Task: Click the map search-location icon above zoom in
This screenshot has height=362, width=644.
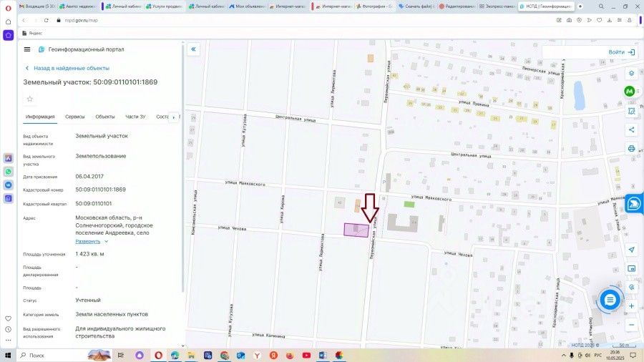Action: [632, 288]
